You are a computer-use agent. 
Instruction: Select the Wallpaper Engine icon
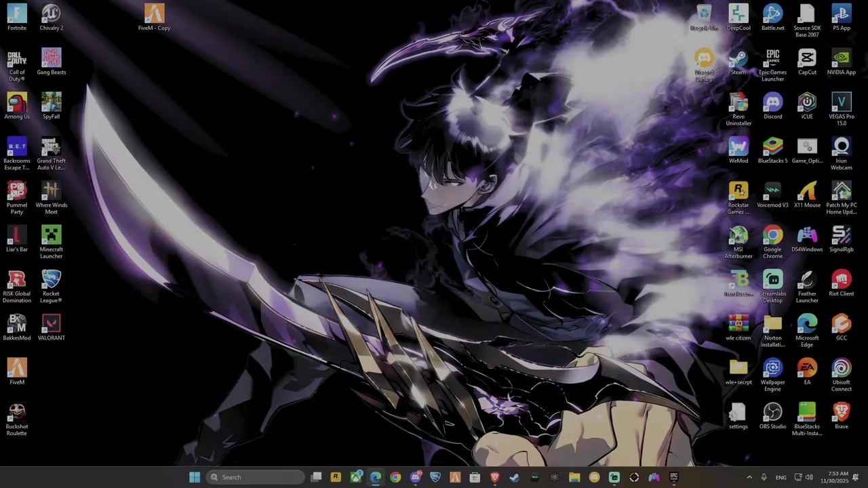pyautogui.click(x=773, y=375)
